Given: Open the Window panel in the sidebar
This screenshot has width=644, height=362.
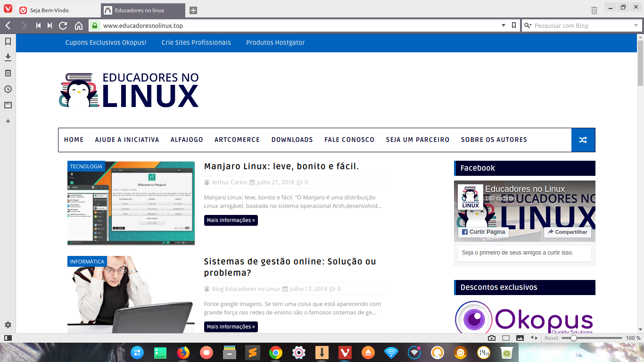Looking at the screenshot, I should click(x=8, y=105).
